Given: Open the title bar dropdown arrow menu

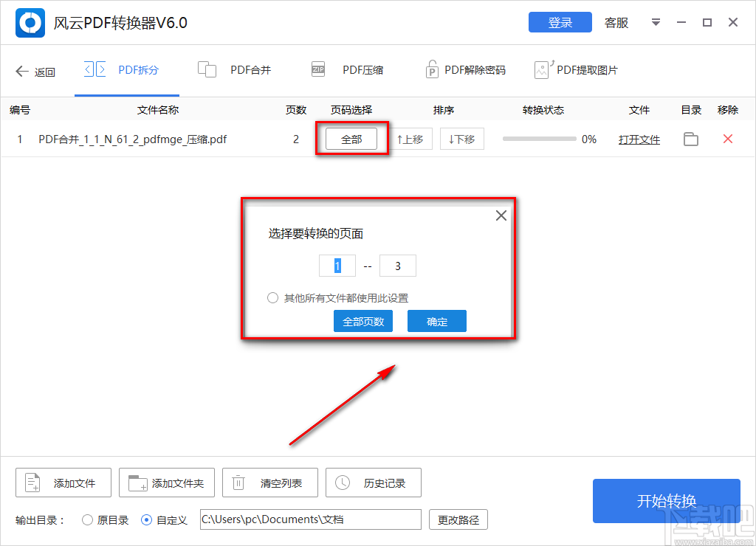Looking at the screenshot, I should [x=656, y=23].
